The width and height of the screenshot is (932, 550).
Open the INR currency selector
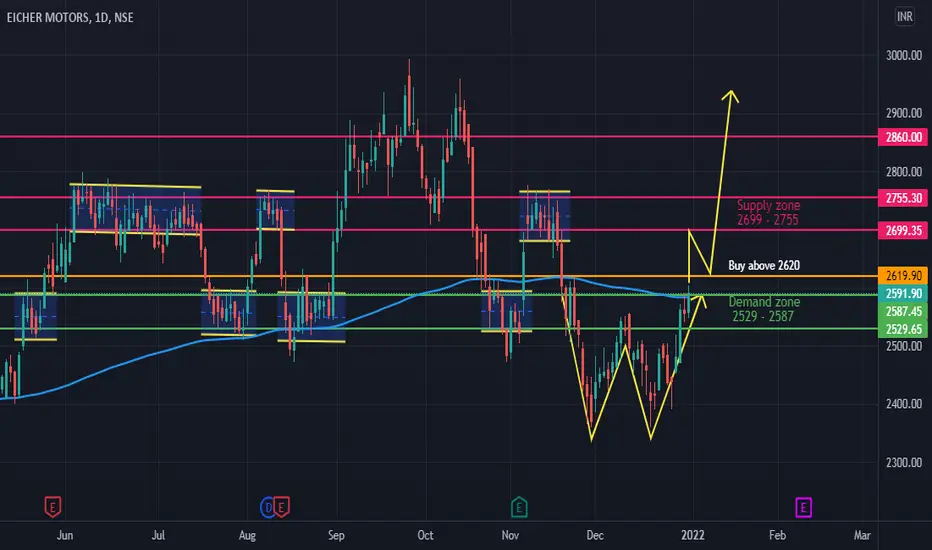pyautogui.click(x=905, y=17)
